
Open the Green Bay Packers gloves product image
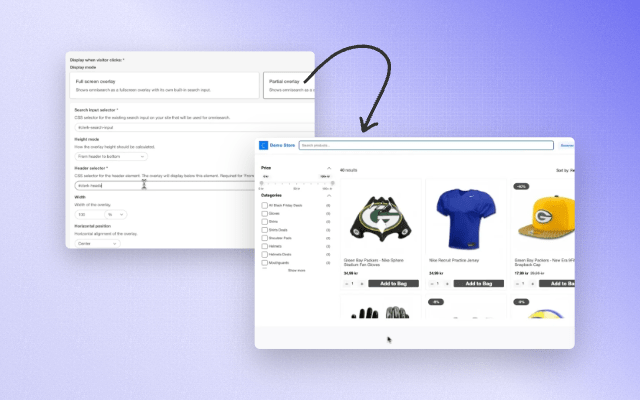(380, 218)
